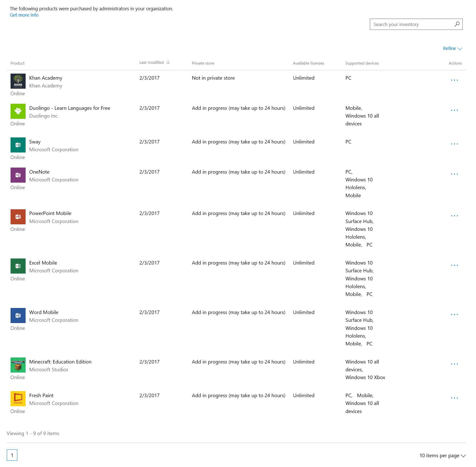476x467 pixels.
Task: Click Sway's 'Add in progress' status
Action: 239,142
